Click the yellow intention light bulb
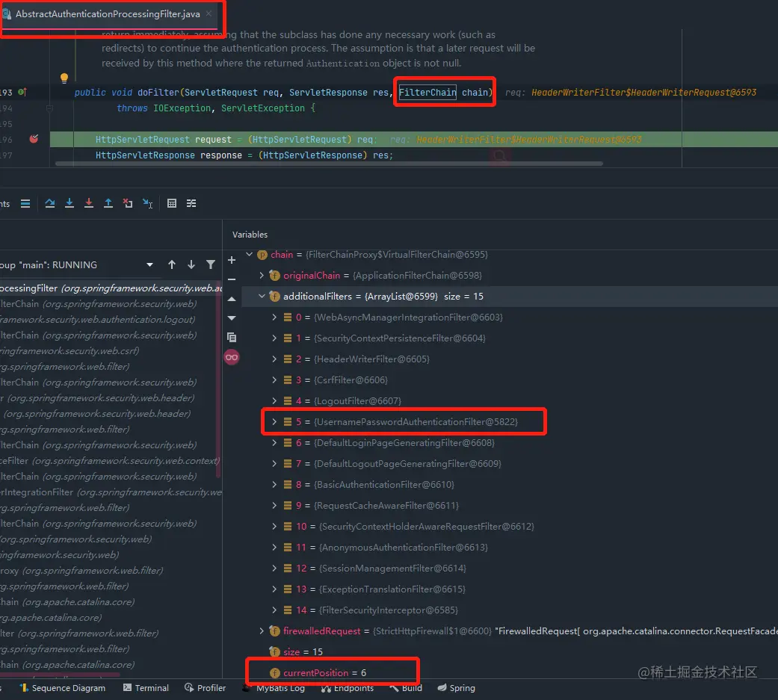The height and width of the screenshot is (700, 778). (x=64, y=78)
